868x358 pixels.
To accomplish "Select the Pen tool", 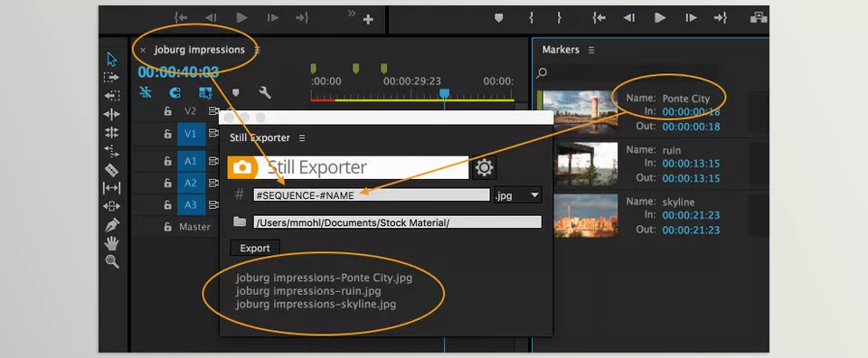I will click(112, 224).
